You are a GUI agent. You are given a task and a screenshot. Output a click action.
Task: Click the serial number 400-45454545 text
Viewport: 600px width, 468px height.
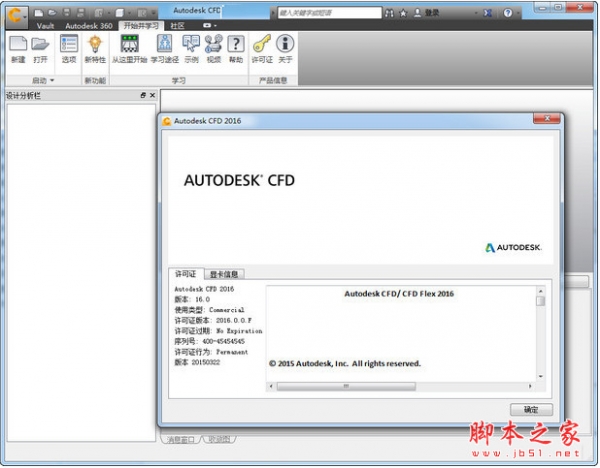pos(223,341)
